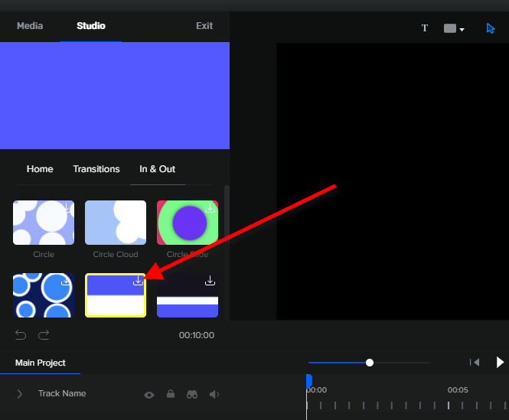Download the Circle animation preset

[x=66, y=208]
